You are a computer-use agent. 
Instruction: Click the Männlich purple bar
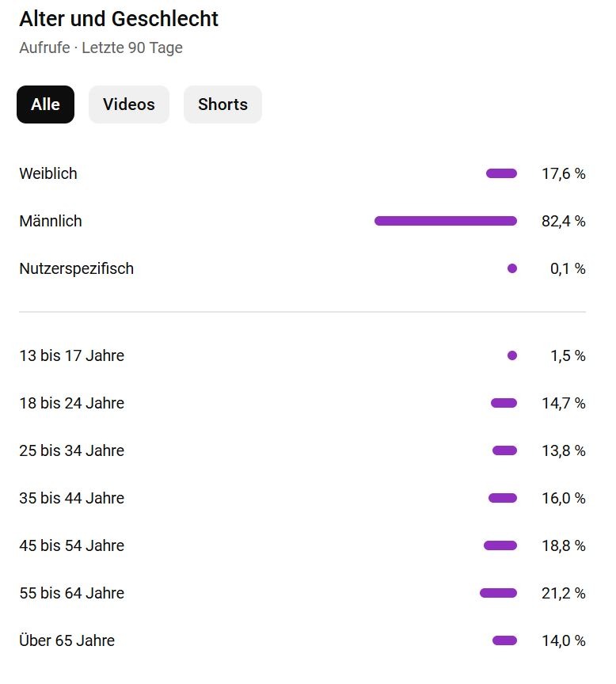click(446, 221)
